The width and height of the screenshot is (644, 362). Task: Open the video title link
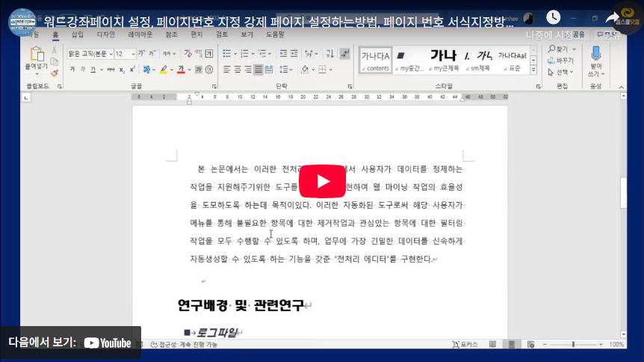[x=279, y=22]
